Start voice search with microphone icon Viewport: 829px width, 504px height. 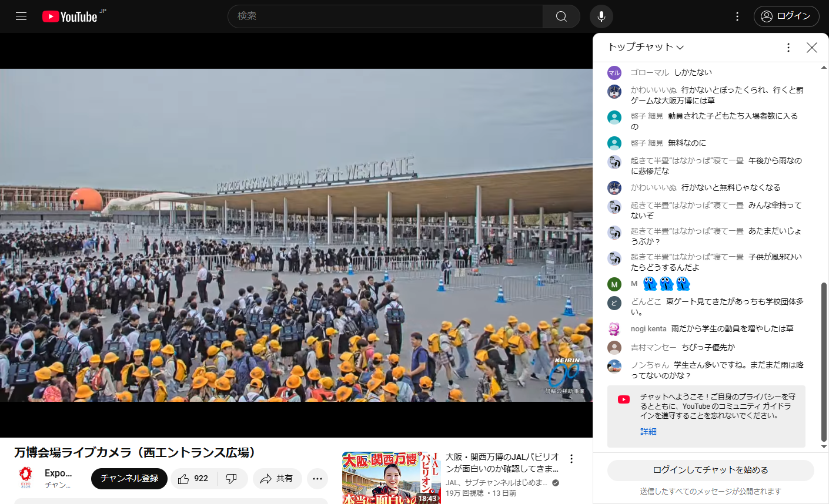[601, 16]
